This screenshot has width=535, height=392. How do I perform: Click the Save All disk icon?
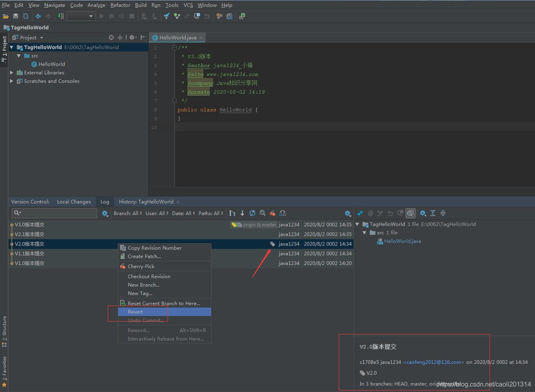16,16
